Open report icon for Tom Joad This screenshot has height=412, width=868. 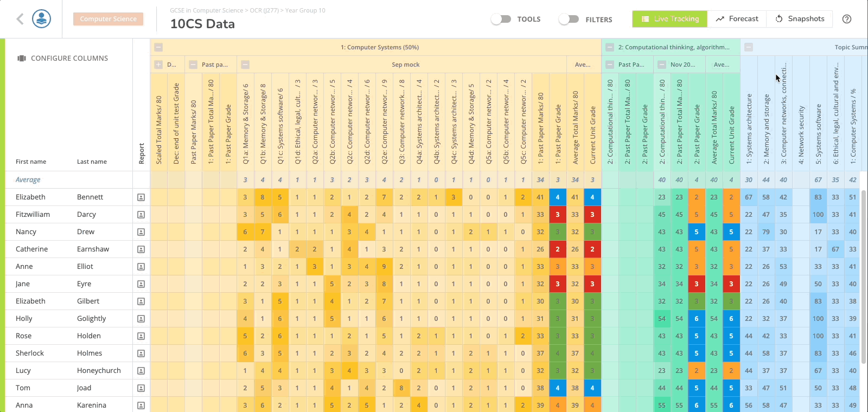(x=141, y=388)
